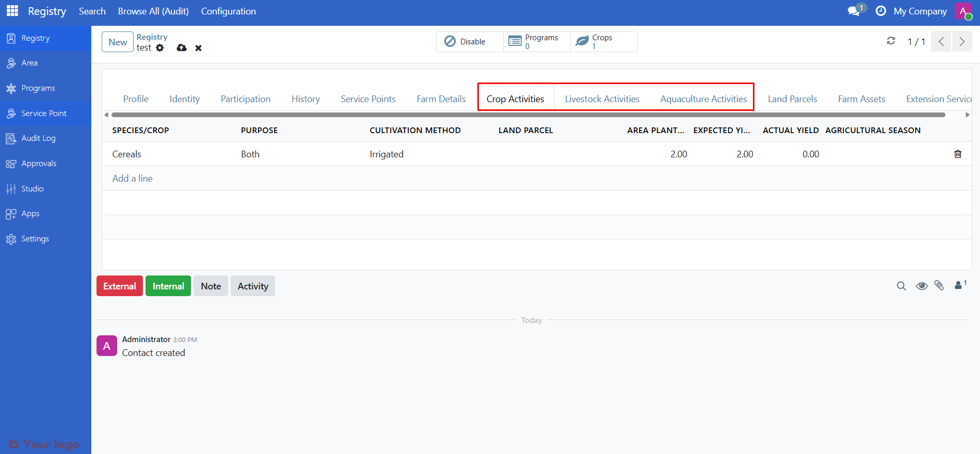Open the Participation tab
The height and width of the screenshot is (454, 980).
coord(246,99)
